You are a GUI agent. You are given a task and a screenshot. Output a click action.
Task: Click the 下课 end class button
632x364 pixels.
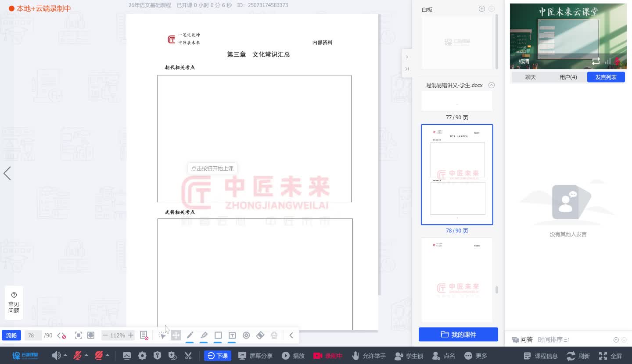pos(218,356)
